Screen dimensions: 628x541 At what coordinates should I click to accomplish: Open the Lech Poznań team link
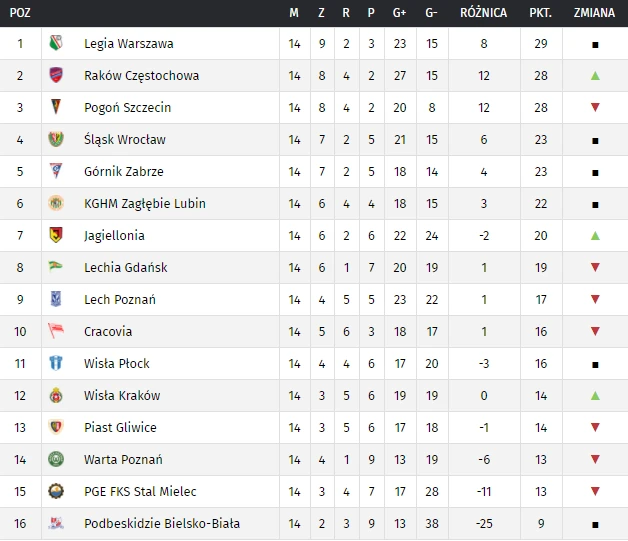pyautogui.click(x=120, y=300)
